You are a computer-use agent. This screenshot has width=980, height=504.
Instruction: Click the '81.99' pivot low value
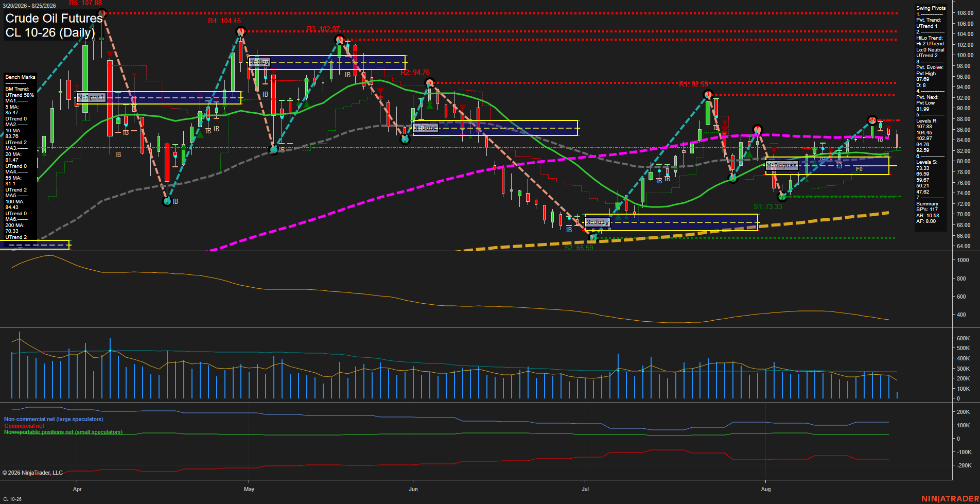pos(923,109)
